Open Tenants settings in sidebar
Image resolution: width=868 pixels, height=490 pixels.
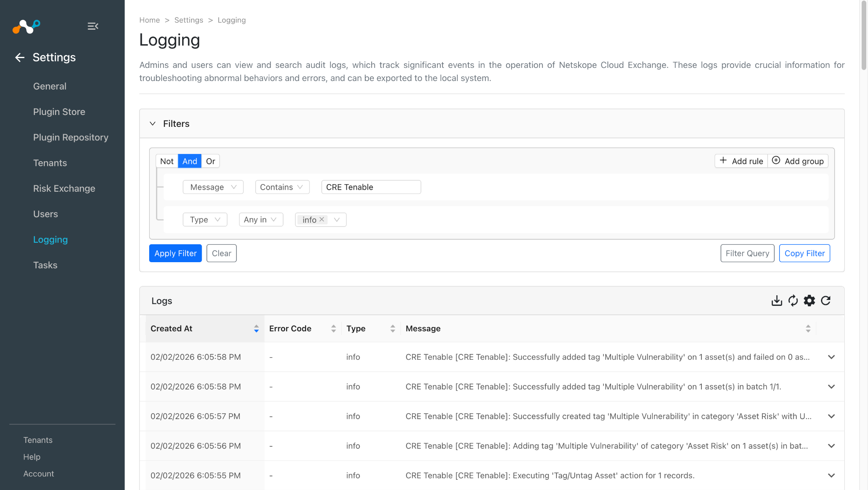click(50, 163)
